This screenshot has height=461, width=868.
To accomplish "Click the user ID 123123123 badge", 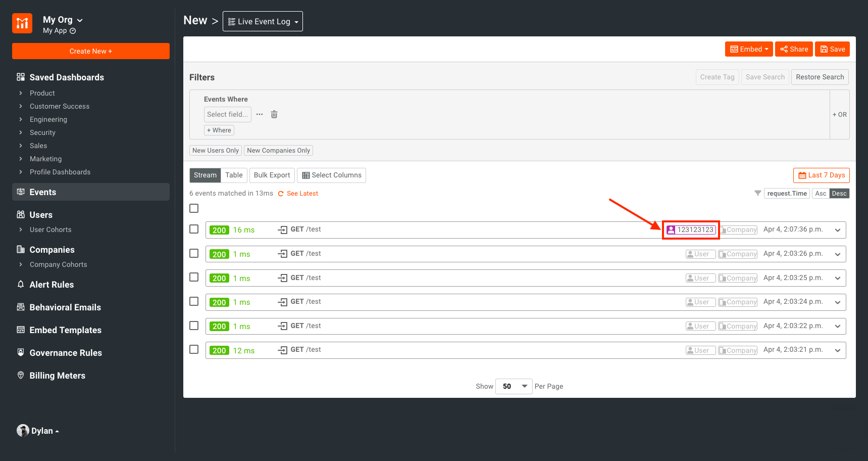I will [691, 230].
